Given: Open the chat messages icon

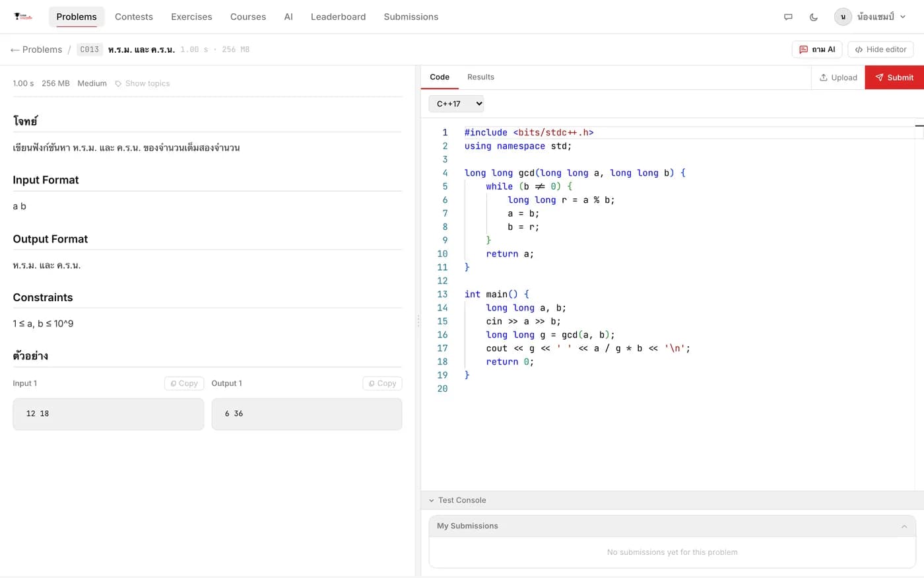Looking at the screenshot, I should (x=788, y=17).
